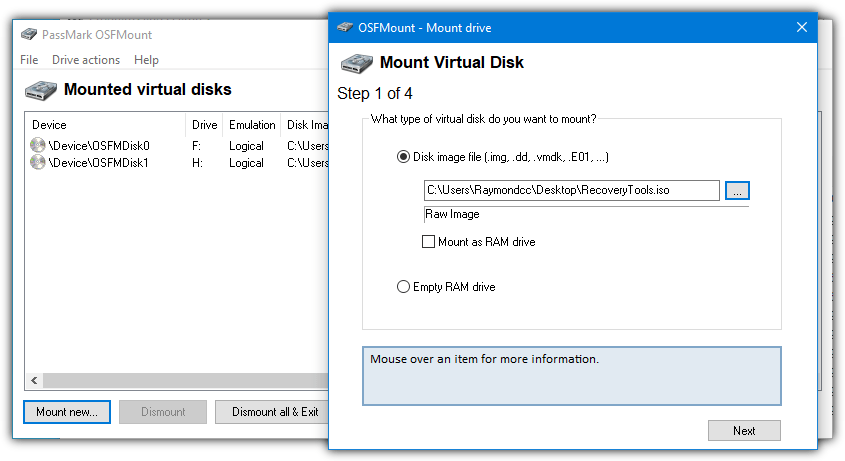Image resolution: width=845 pixels, height=461 pixels.
Task: Click the 'Step 1 of 4' text
Action: [375, 93]
